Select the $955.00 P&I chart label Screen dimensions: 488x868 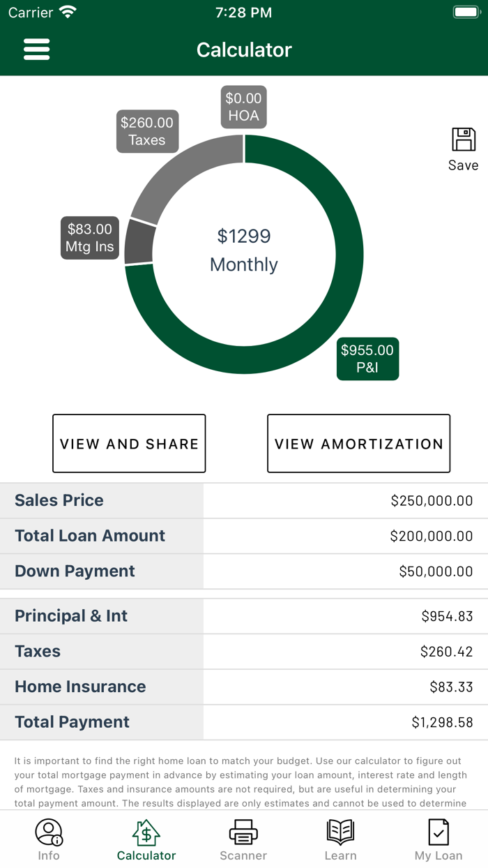[x=367, y=358]
